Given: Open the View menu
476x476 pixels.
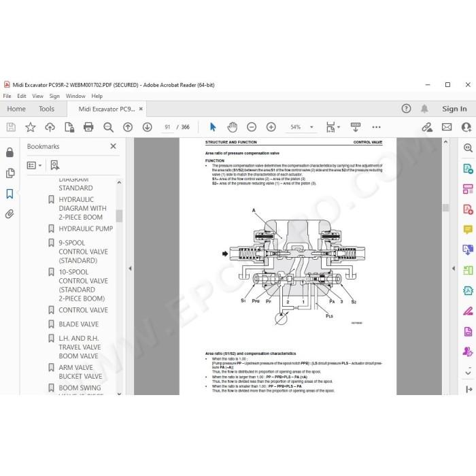Looking at the screenshot, I should pyautogui.click(x=37, y=96).
